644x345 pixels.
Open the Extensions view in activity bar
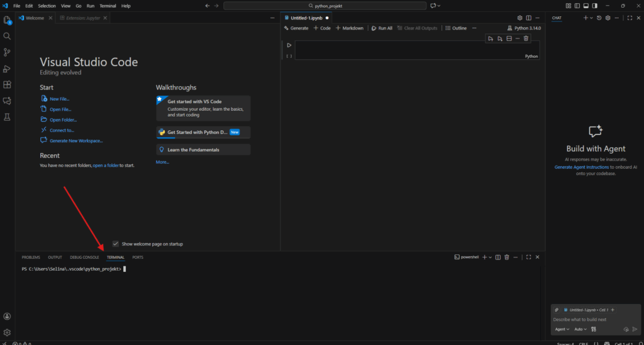pyautogui.click(x=7, y=84)
